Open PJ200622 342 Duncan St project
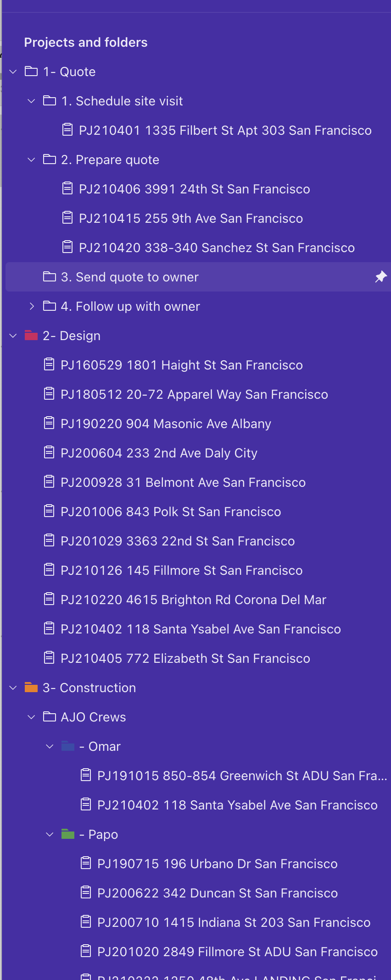This screenshot has width=391, height=980. point(217,893)
